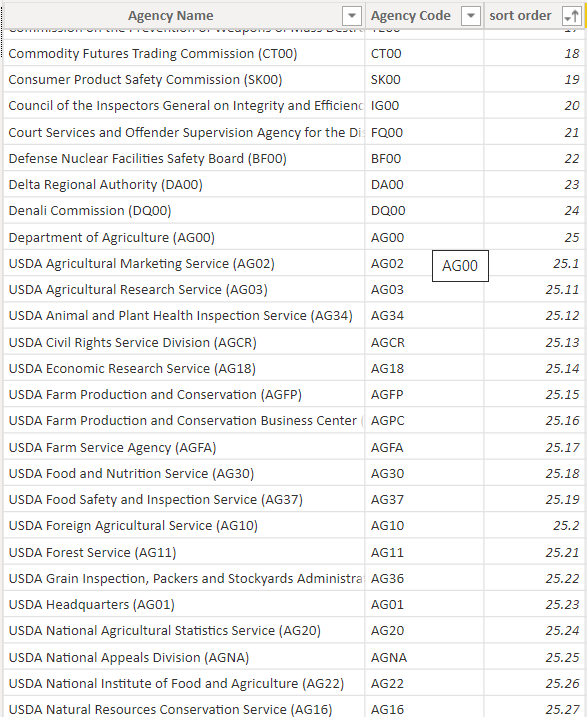Select sort order value 18

point(534,54)
